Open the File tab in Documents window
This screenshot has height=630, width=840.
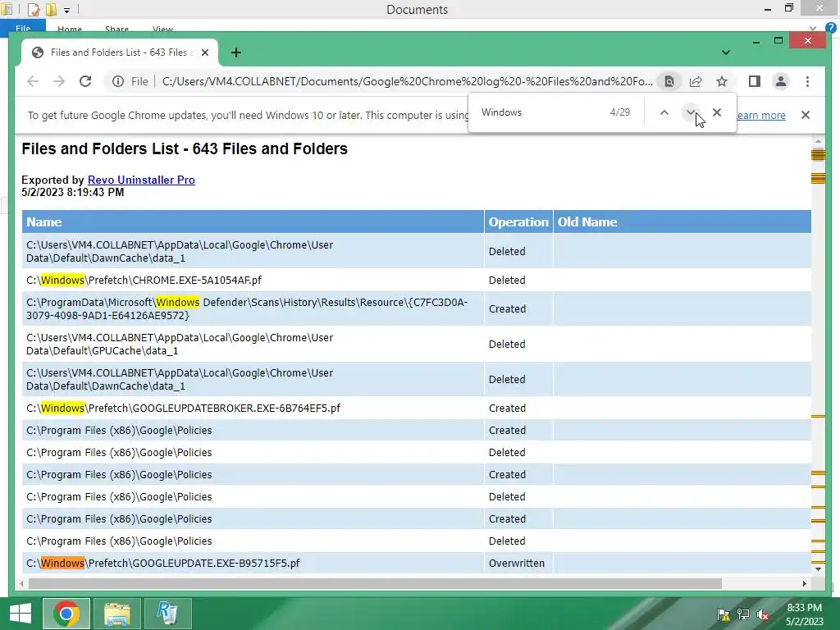click(x=23, y=29)
